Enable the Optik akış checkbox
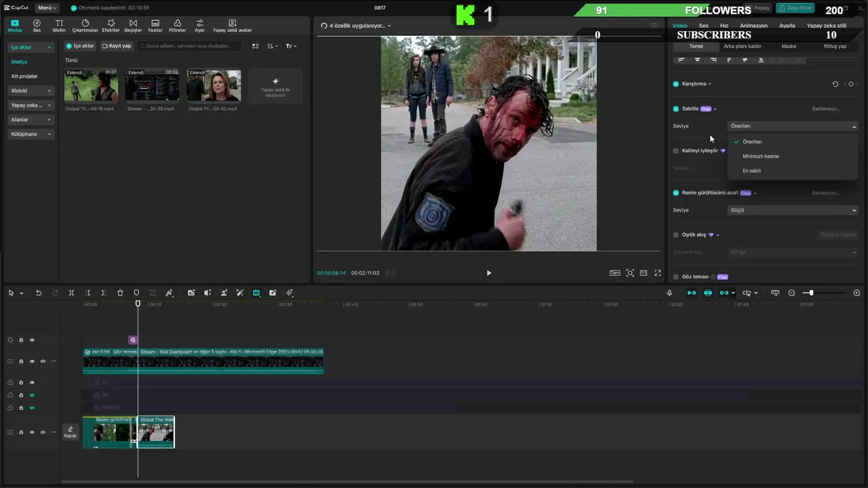Viewport: 868px width, 488px height. 675,235
